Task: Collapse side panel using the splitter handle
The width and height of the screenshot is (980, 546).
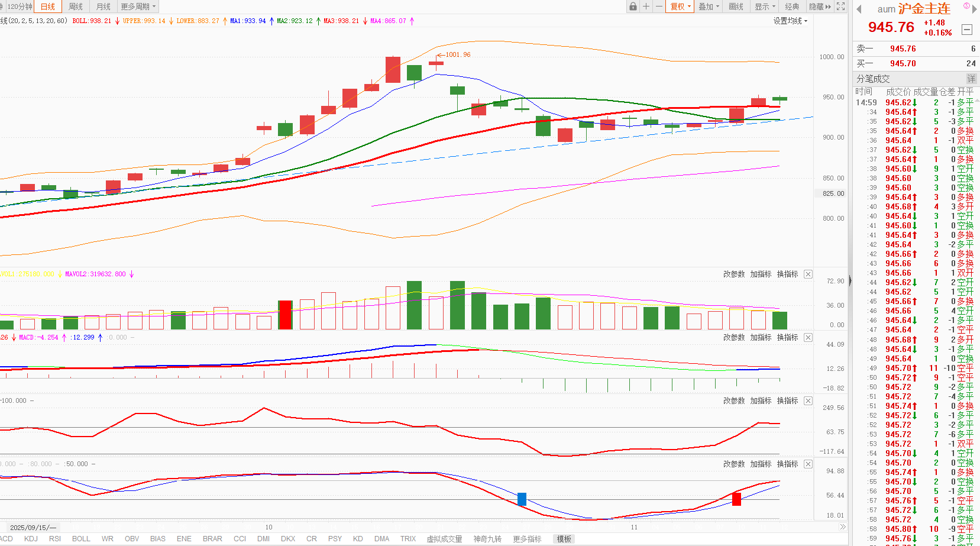Action: click(x=850, y=281)
